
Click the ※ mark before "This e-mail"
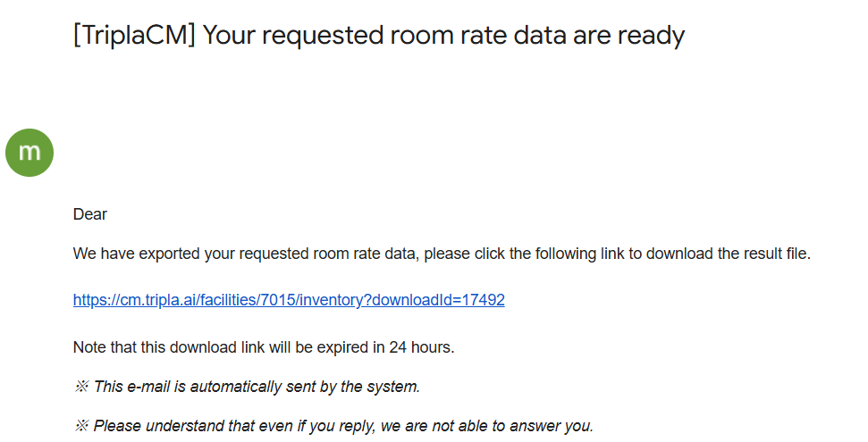[81, 387]
